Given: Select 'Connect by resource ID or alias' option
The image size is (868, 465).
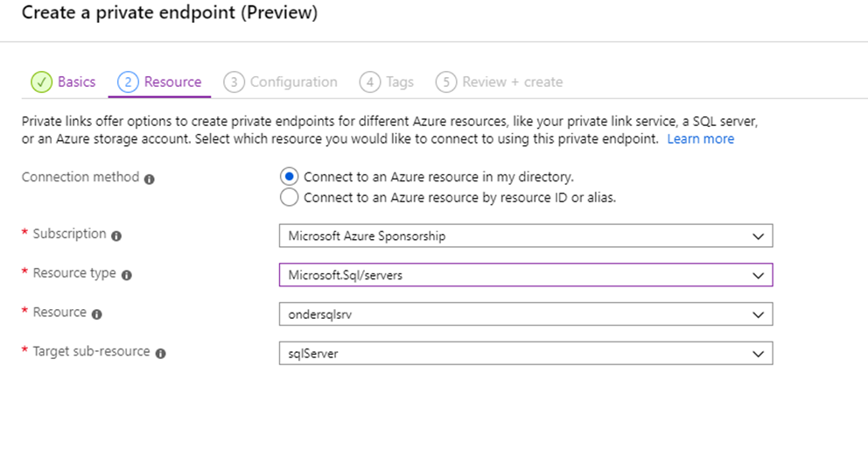Looking at the screenshot, I should (x=290, y=198).
